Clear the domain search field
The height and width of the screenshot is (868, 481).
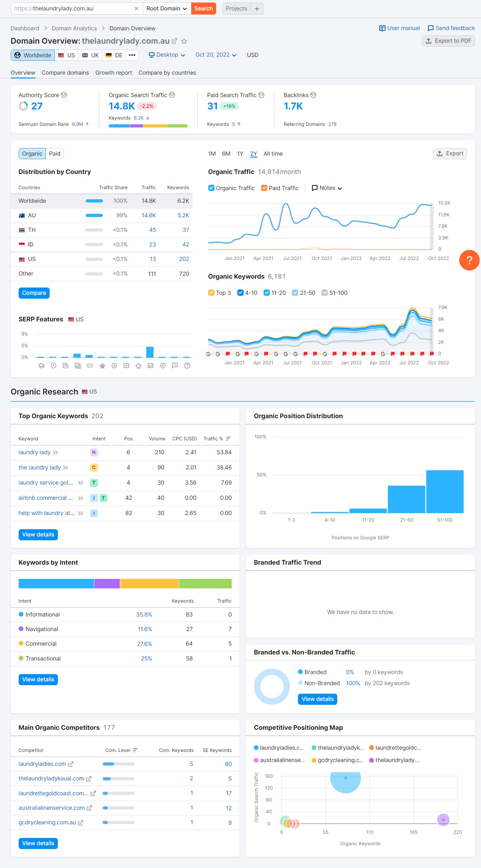click(x=136, y=9)
